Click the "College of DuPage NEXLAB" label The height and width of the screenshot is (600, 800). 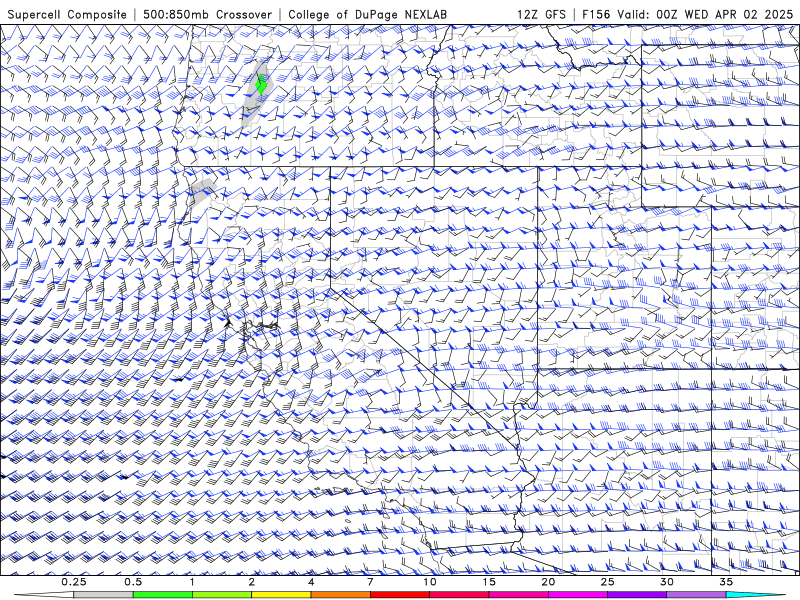click(367, 14)
